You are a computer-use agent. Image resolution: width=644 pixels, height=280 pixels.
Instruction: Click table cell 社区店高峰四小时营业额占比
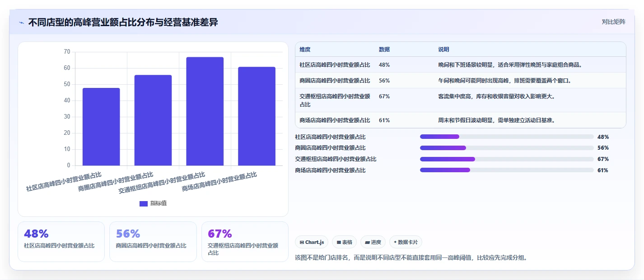(x=335, y=65)
